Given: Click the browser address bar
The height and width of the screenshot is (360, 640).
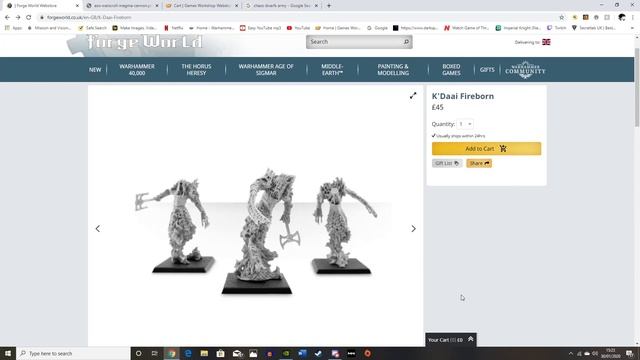Looking at the screenshot, I should click(298, 17).
